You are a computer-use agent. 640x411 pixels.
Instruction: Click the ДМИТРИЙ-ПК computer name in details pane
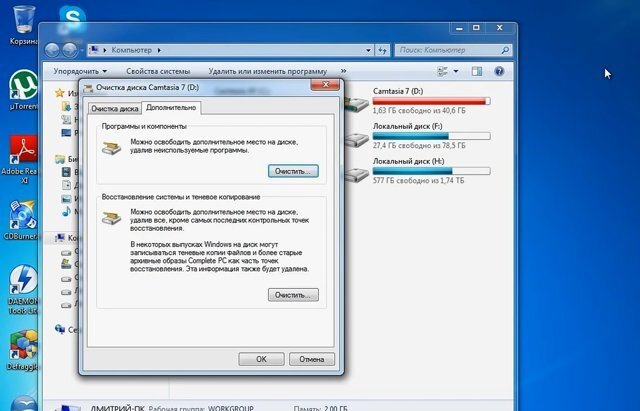point(116,407)
